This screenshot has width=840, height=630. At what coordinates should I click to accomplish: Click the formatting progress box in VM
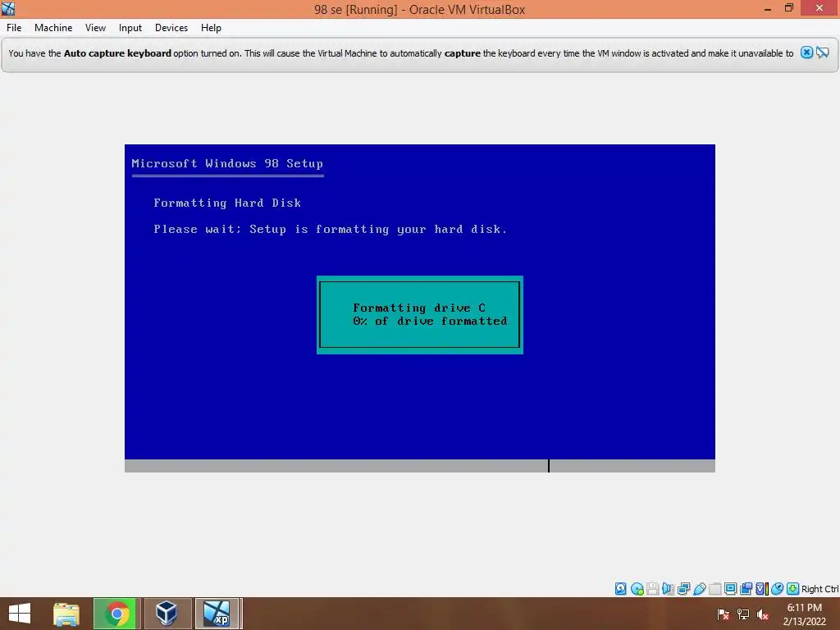(419, 315)
